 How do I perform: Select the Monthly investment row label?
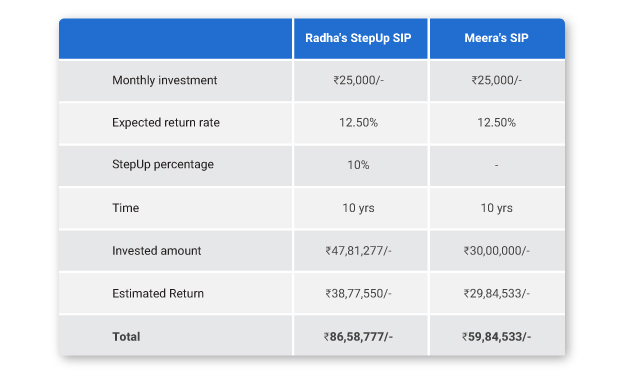[164, 80]
